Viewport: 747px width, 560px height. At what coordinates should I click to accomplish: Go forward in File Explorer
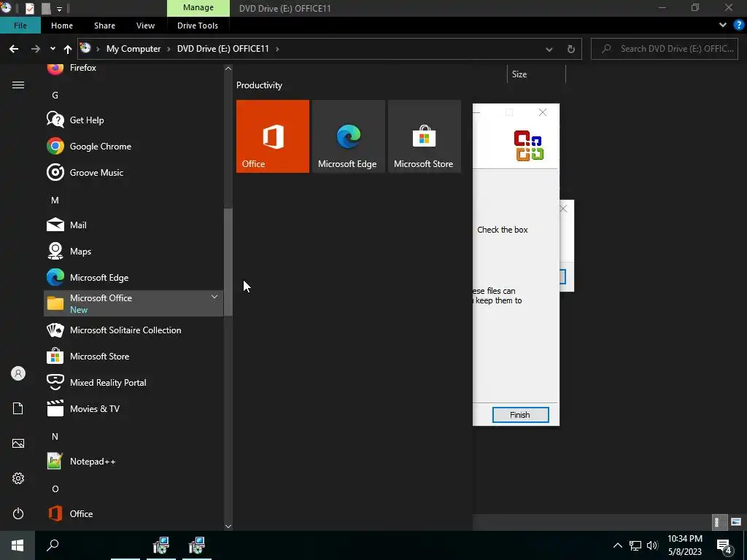coord(35,49)
